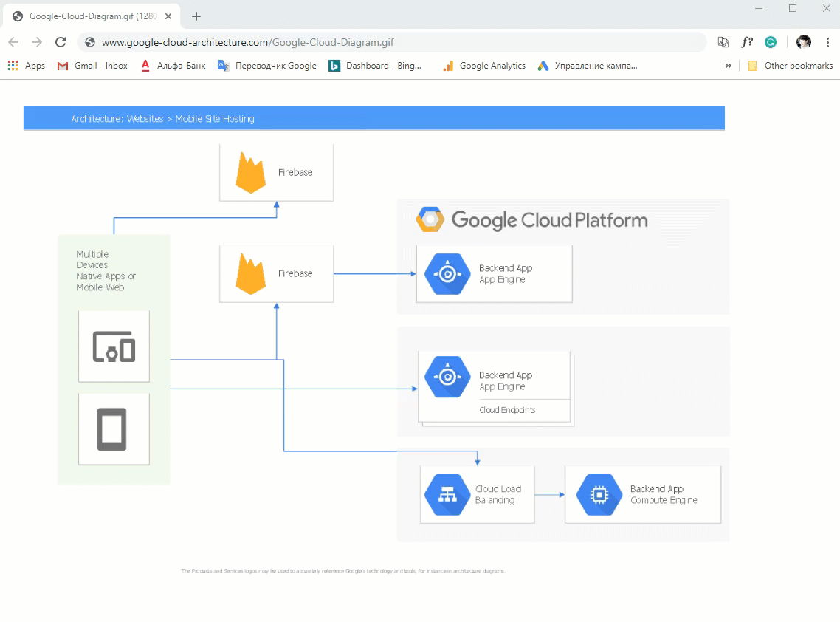Click the Backend App Compute Engine label
The height and width of the screenshot is (622, 840).
click(664, 494)
